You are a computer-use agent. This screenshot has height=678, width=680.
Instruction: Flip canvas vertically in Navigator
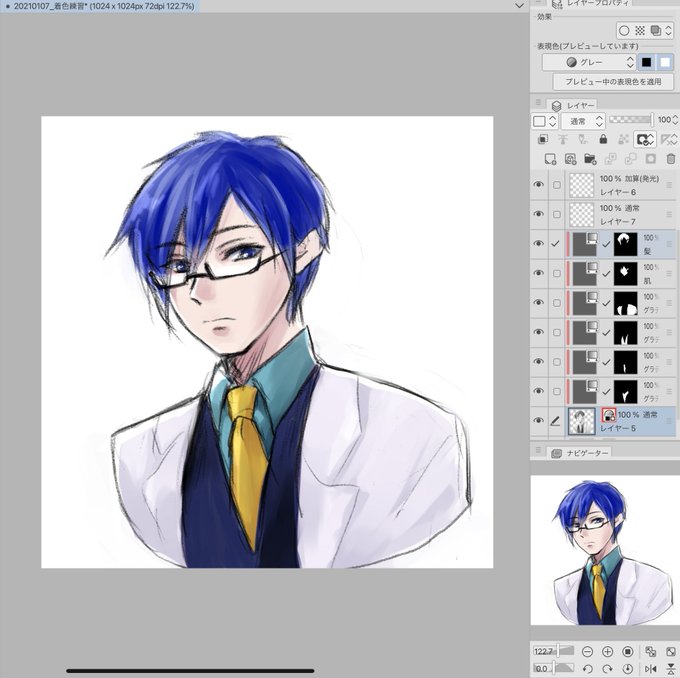click(671, 669)
